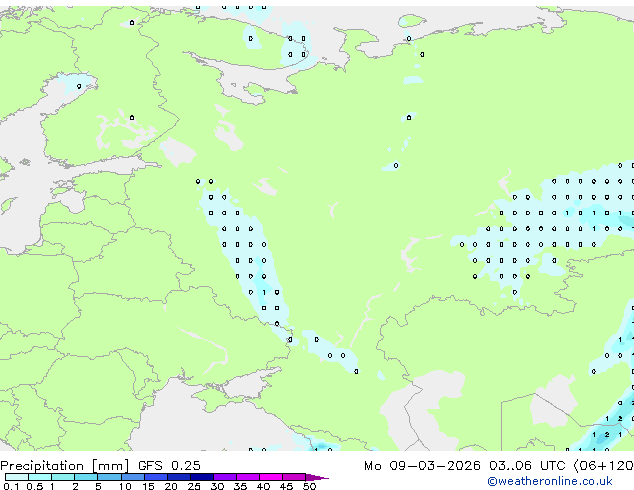Select the magenta swatch above 40
The height and width of the screenshot is (490, 634).
[273, 477]
